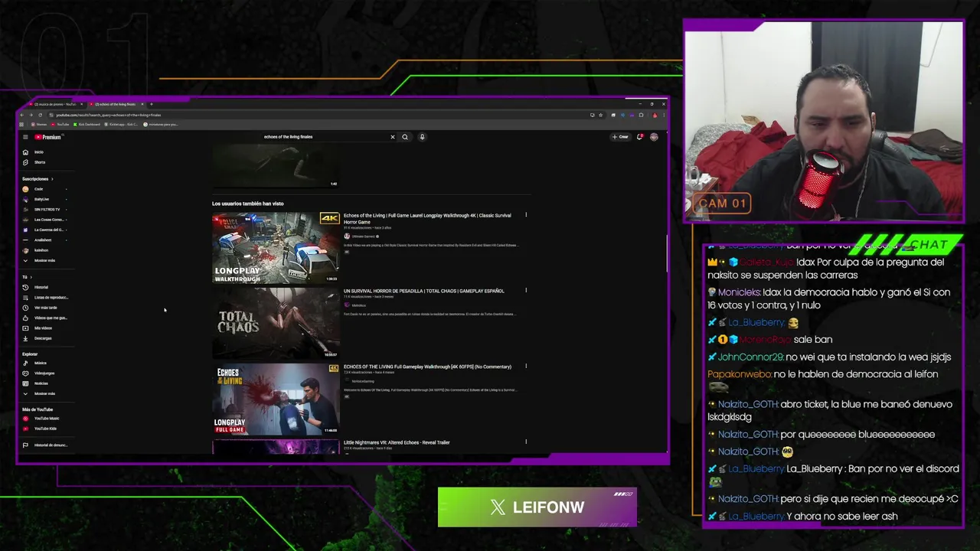Clear the YouTube search box
The image size is (980, 551).
tap(393, 137)
